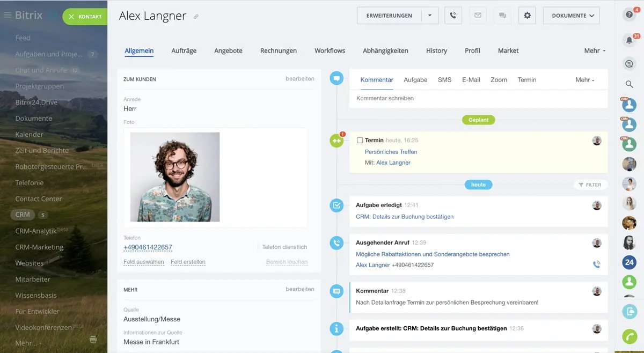The height and width of the screenshot is (353, 644).
Task: Open the blue 24 circle icon
Action: tap(630, 262)
